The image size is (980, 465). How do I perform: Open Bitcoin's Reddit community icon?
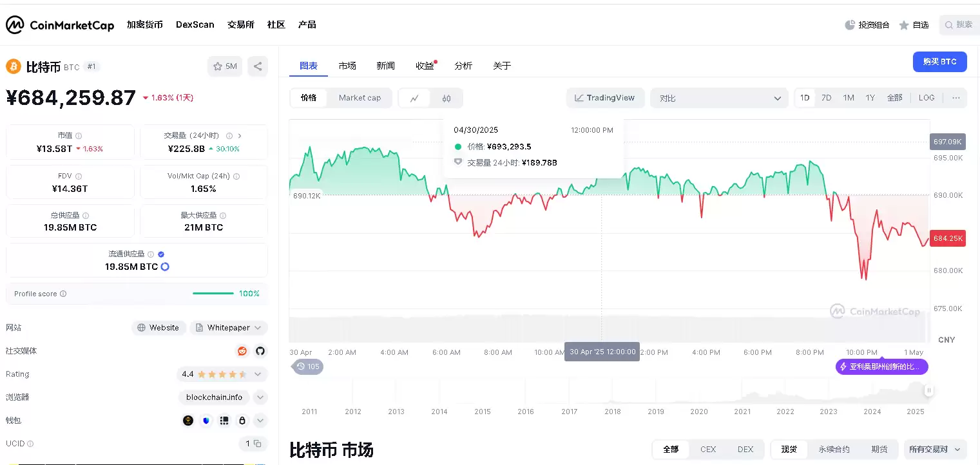(242, 351)
